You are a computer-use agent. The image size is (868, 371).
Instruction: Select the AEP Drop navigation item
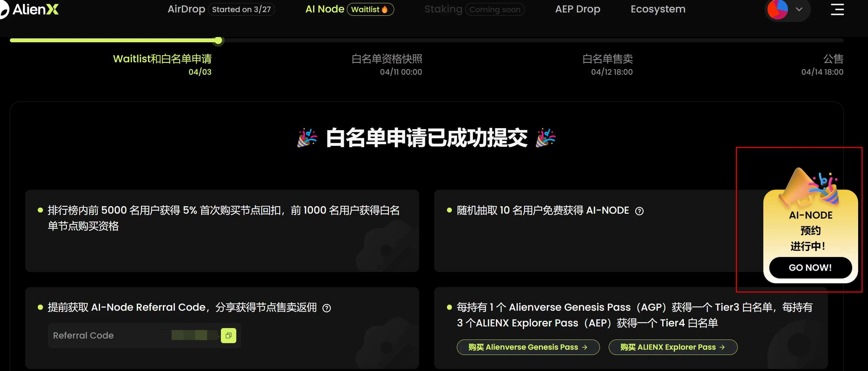577,9
